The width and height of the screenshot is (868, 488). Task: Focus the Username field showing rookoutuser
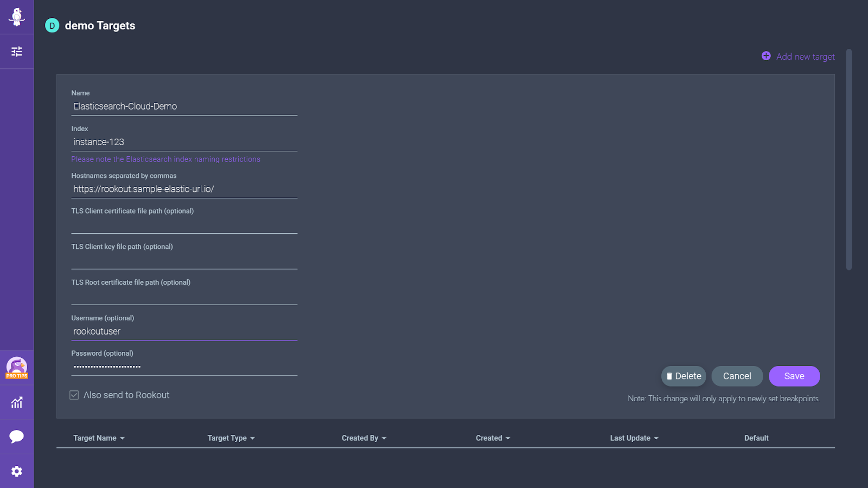[x=184, y=331]
